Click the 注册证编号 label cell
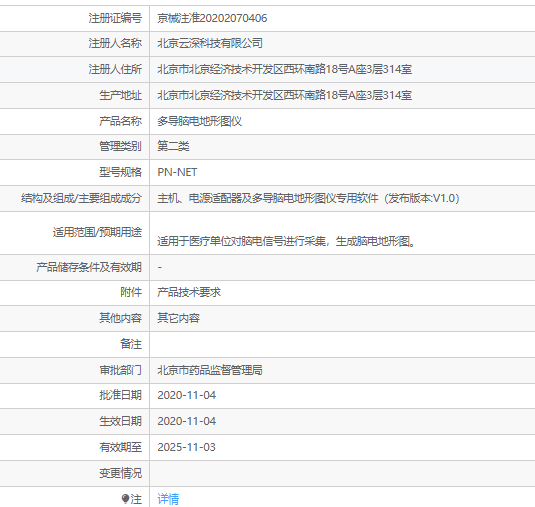 point(74,18)
